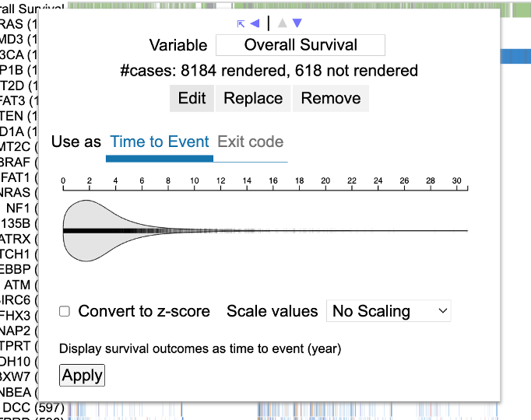Apply the survival display settings
The image size is (531, 420).
point(82,376)
